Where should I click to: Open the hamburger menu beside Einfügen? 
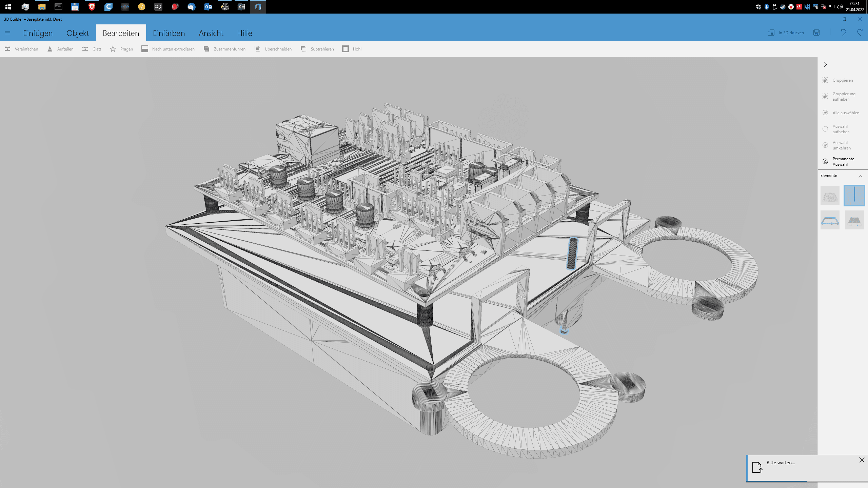click(7, 33)
